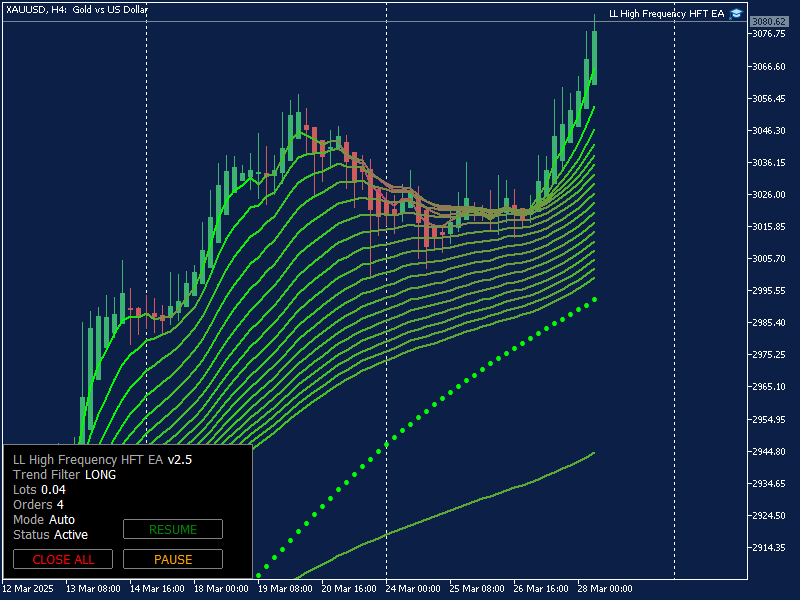800x600 pixels.
Task: Click the panel title with v2.5
Action: pos(103,460)
